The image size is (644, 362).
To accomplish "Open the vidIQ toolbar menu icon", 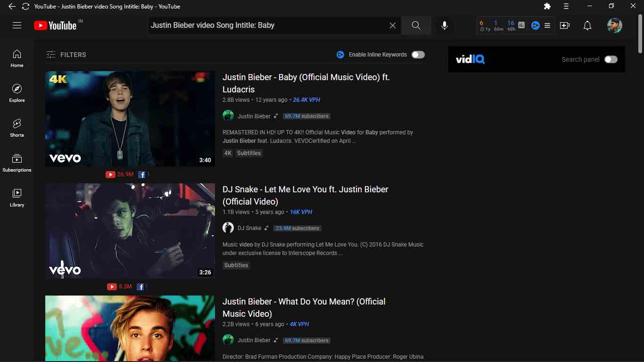I will [547, 25].
